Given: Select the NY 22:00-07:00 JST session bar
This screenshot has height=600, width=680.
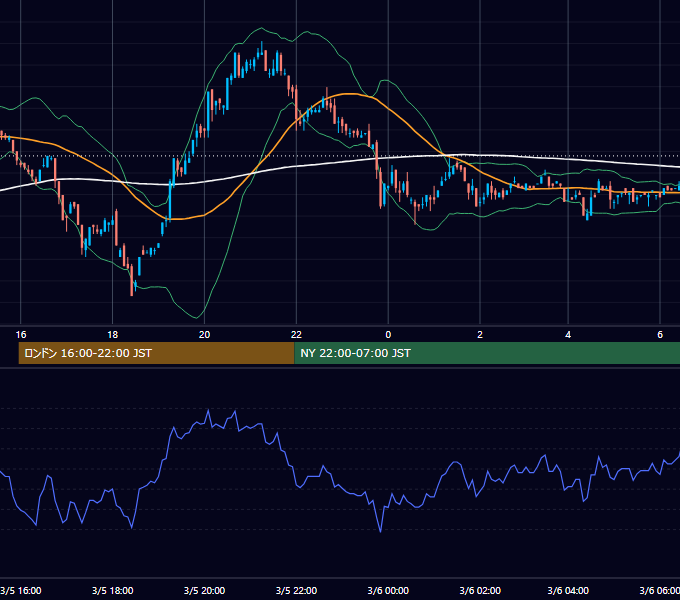Looking at the screenshot, I should click(x=487, y=353).
